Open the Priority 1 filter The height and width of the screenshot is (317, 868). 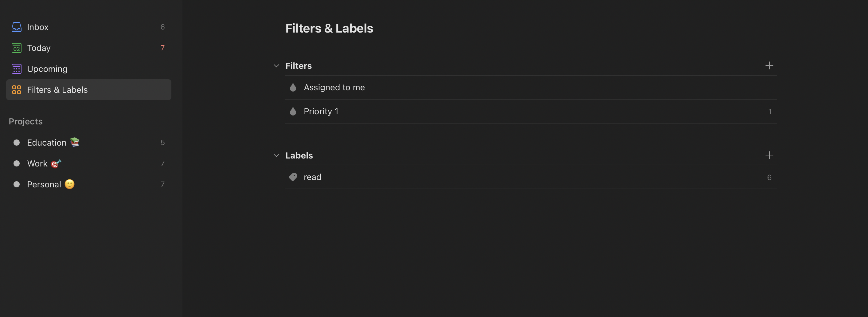[x=531, y=111]
